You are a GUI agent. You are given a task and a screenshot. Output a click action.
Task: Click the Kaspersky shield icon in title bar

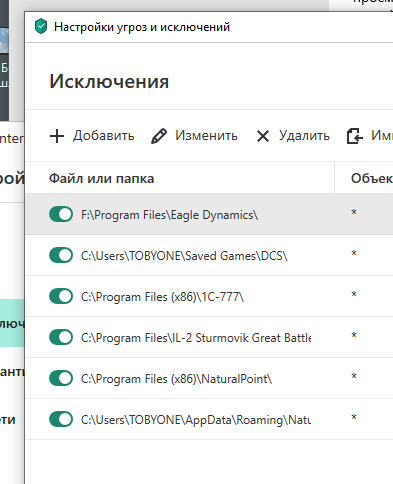pos(41,26)
